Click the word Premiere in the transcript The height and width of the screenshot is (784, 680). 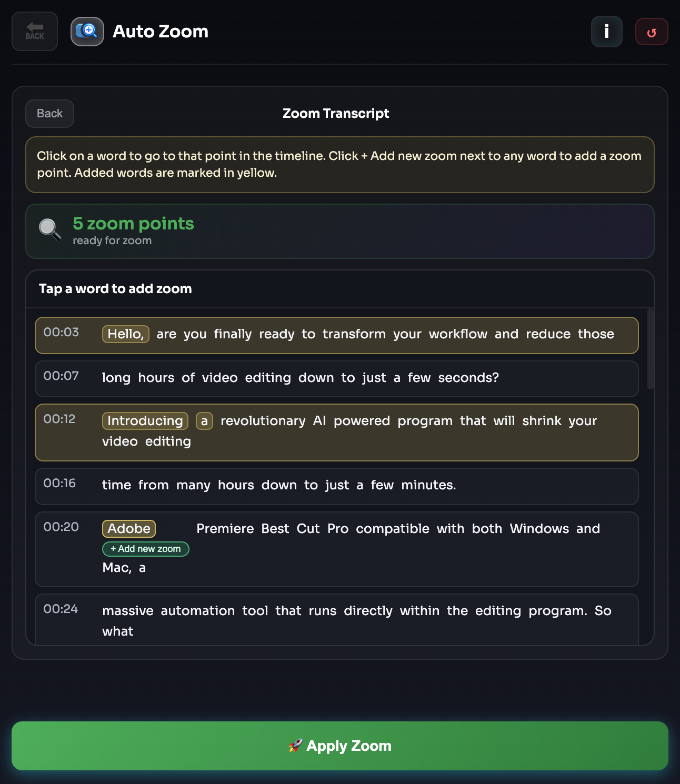225,529
